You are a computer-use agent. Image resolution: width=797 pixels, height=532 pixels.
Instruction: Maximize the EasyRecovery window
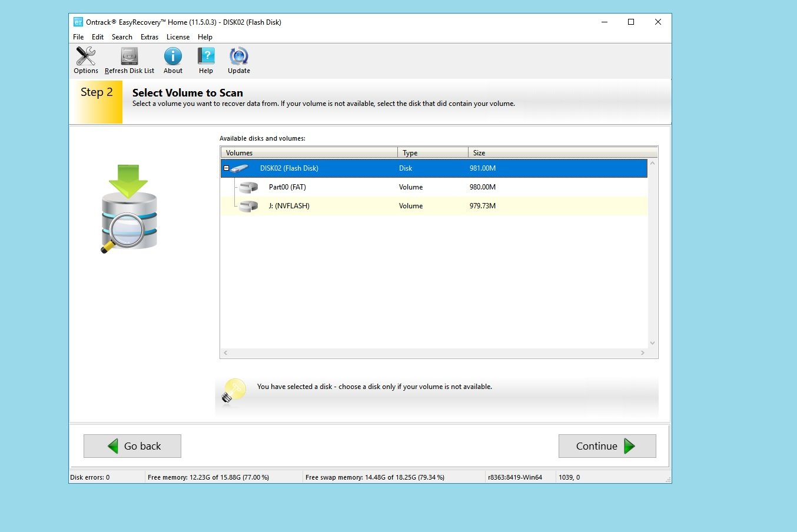(x=631, y=22)
